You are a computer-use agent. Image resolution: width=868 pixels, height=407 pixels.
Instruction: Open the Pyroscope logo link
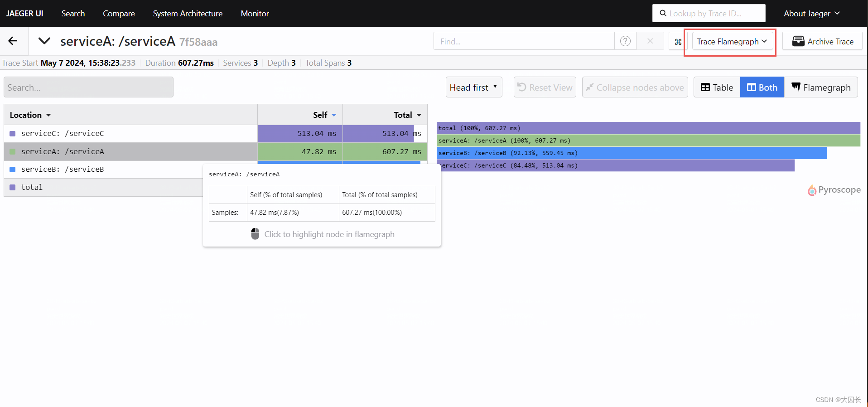834,190
